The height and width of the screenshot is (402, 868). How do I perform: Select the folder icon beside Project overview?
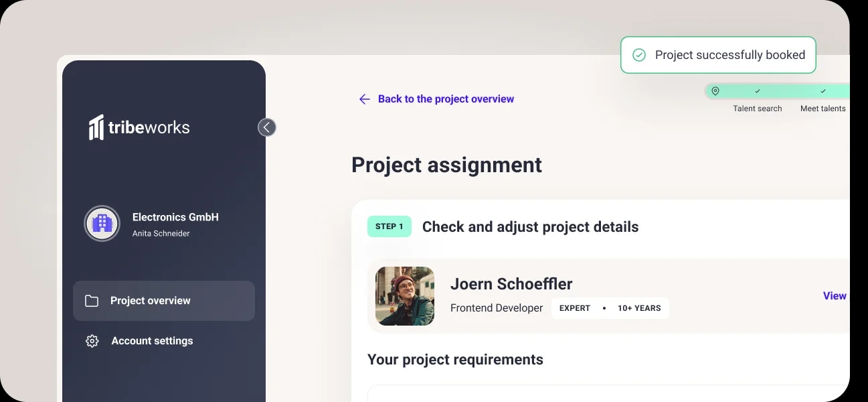coord(92,301)
